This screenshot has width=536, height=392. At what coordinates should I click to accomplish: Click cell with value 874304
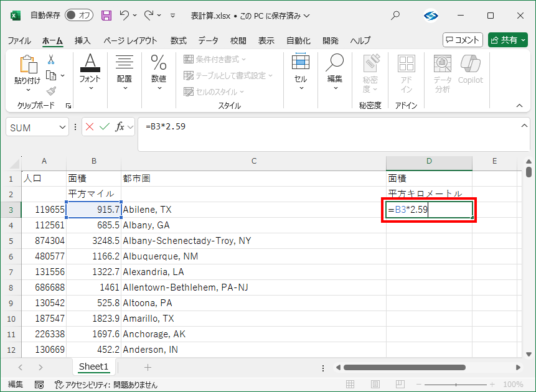pyautogui.click(x=44, y=241)
